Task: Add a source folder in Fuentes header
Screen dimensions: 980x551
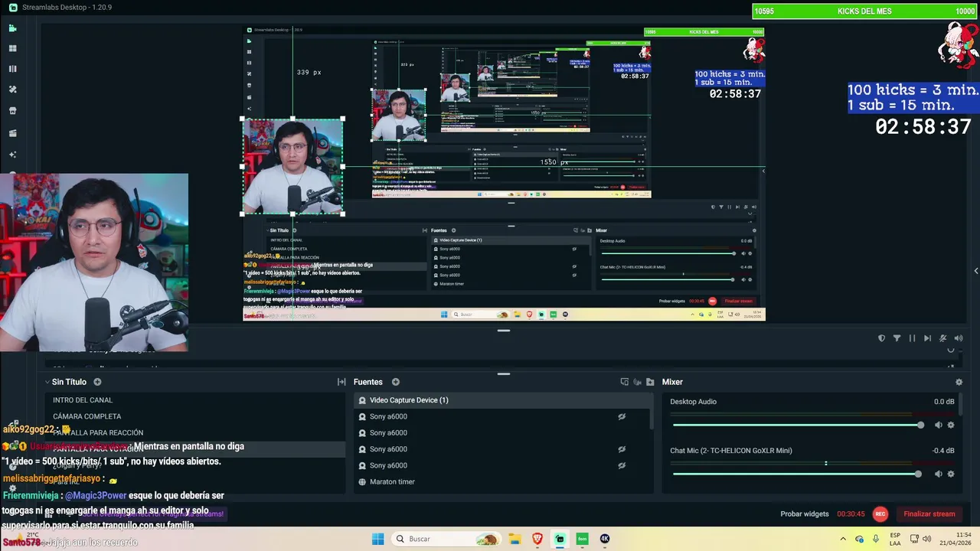Action: 650,382
